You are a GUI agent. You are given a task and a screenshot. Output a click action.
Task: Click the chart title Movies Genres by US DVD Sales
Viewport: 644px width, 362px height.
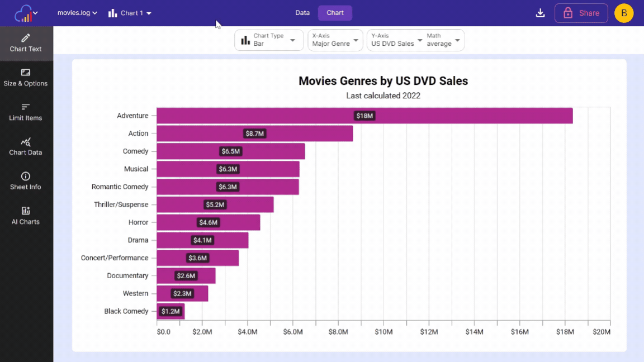coord(383,81)
